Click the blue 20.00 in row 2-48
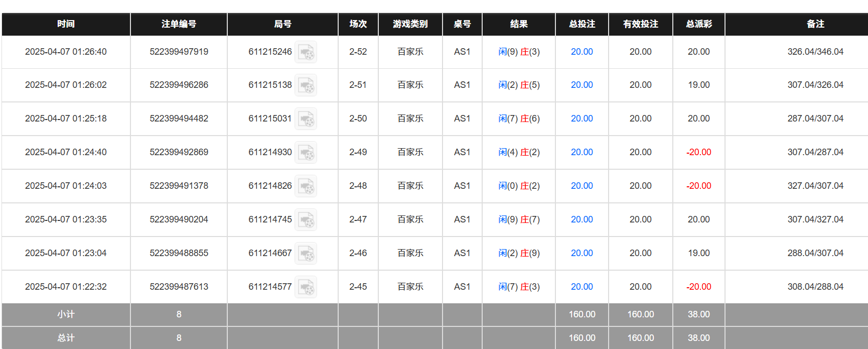 click(x=581, y=186)
